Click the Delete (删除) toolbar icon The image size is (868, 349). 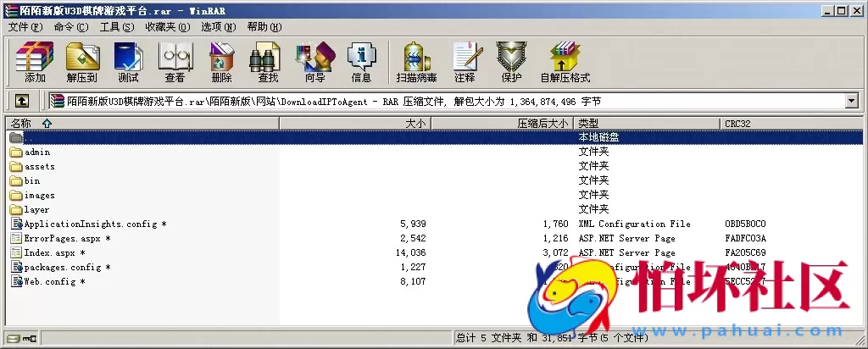tap(221, 61)
